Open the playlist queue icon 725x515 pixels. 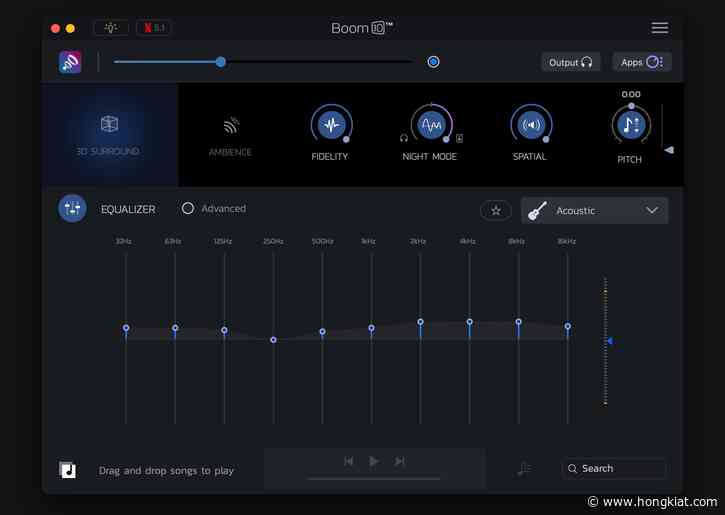tap(524, 469)
